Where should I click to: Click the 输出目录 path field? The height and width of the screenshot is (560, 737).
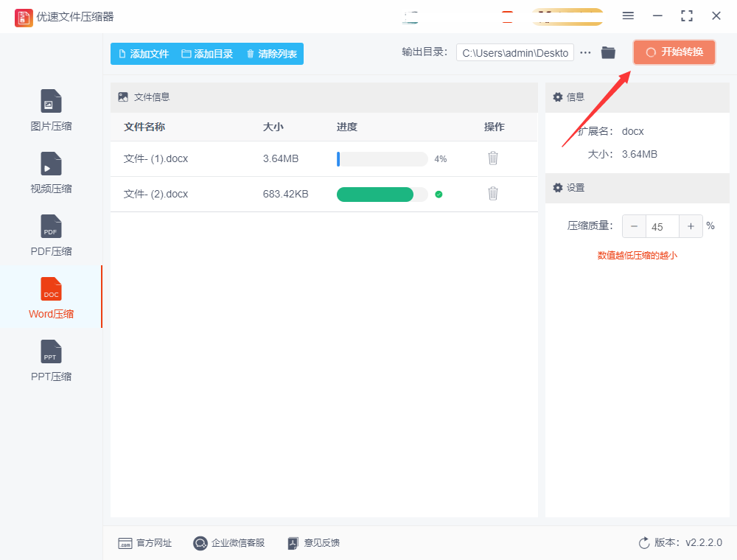click(514, 52)
